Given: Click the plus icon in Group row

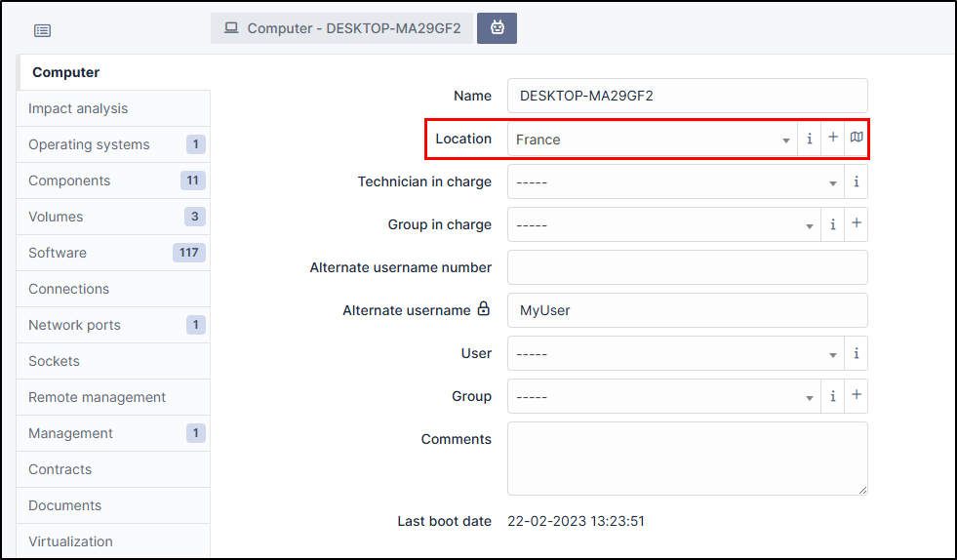Looking at the screenshot, I should pyautogui.click(x=856, y=396).
